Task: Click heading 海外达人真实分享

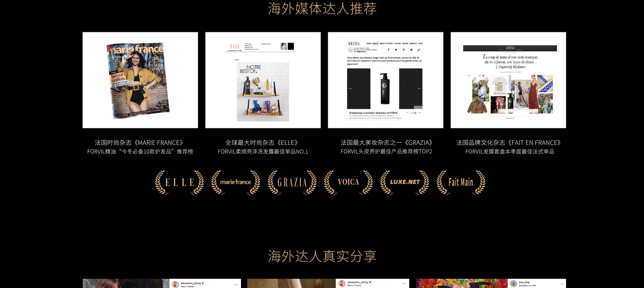Action: pyautogui.click(x=322, y=256)
